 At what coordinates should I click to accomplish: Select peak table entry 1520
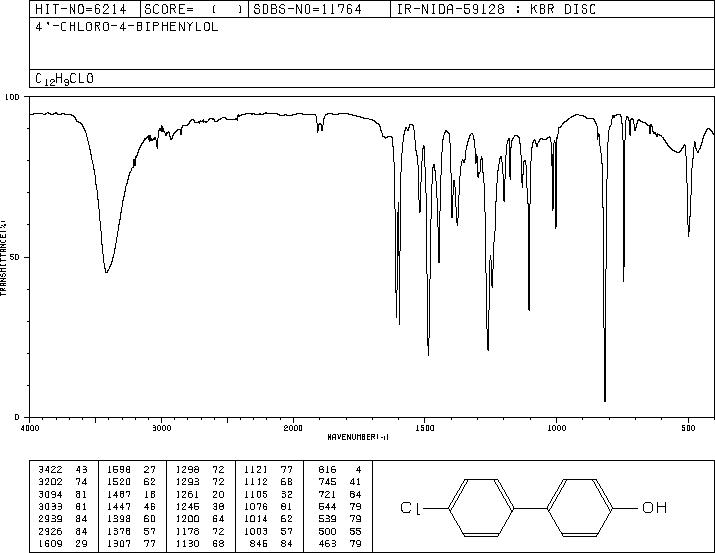click(119, 482)
